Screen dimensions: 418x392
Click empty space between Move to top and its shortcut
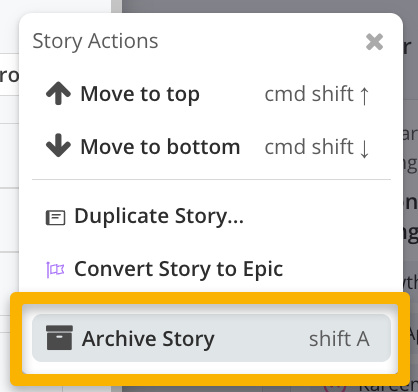[x=232, y=94]
